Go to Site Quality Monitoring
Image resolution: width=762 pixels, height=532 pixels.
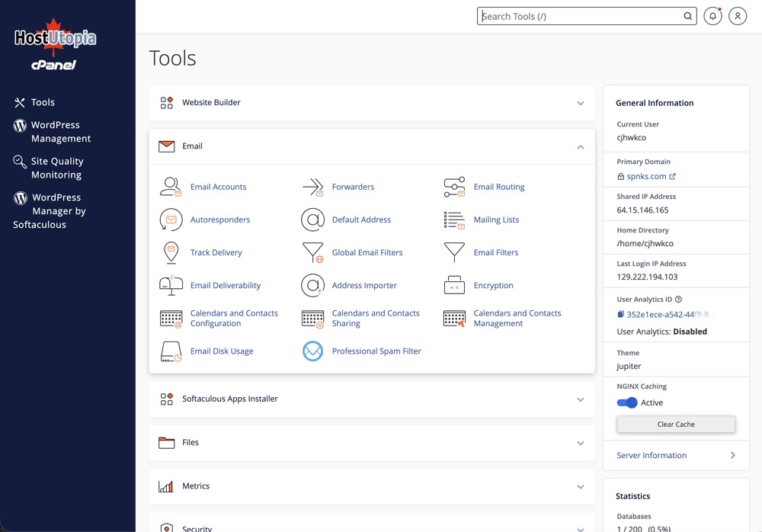pos(56,168)
